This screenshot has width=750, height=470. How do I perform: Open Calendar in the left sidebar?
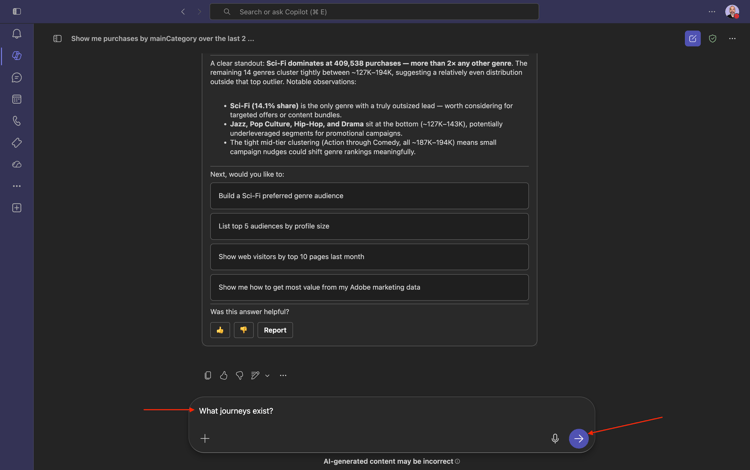coord(17,99)
